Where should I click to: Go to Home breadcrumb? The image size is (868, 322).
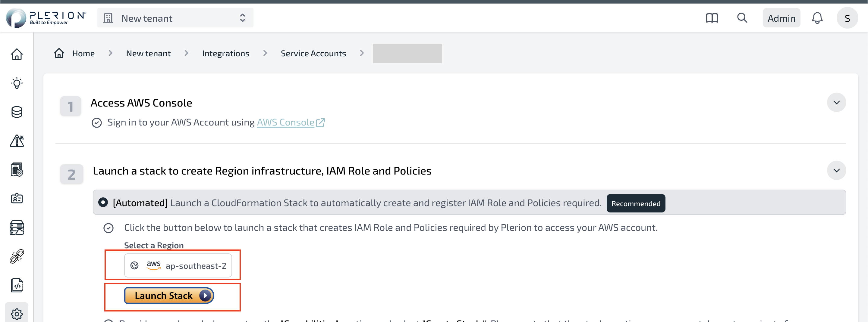pos(83,53)
